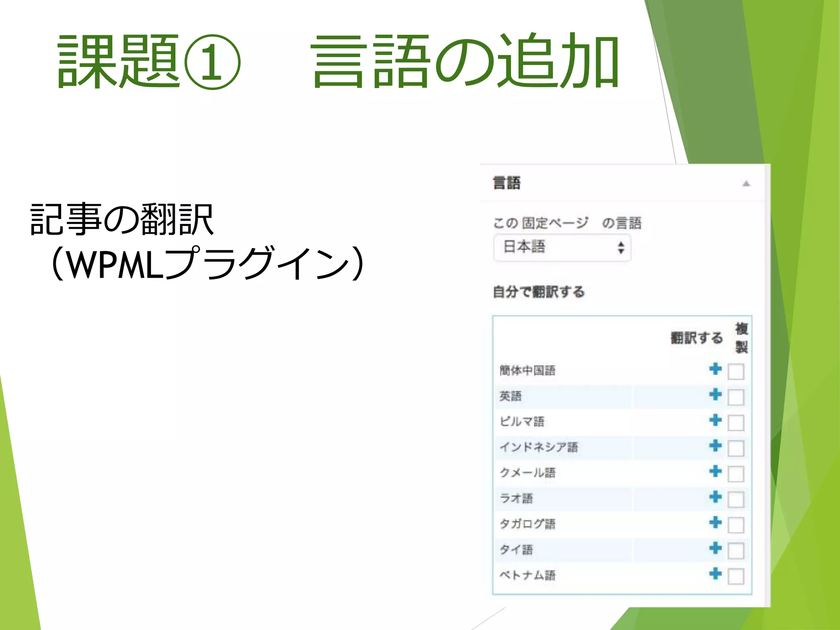Tick the duplicate checkbox for ビルマ語
This screenshot has height=630, width=840.
pyautogui.click(x=736, y=422)
